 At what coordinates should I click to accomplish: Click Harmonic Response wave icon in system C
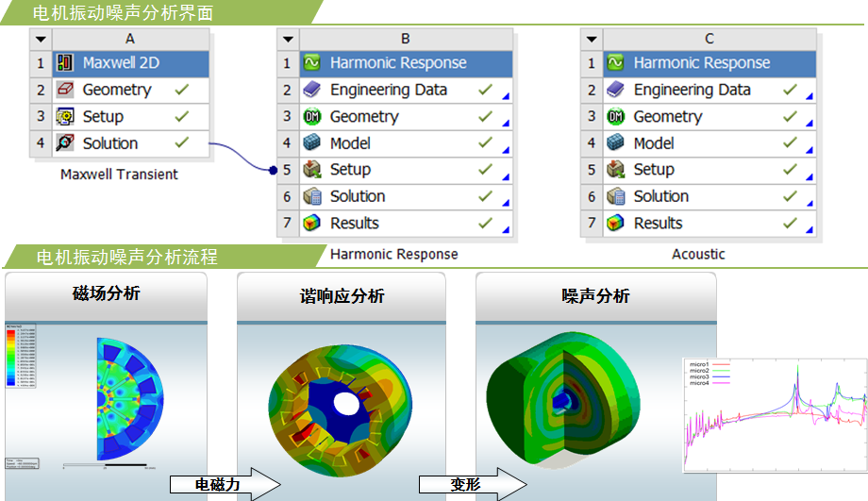pos(615,62)
